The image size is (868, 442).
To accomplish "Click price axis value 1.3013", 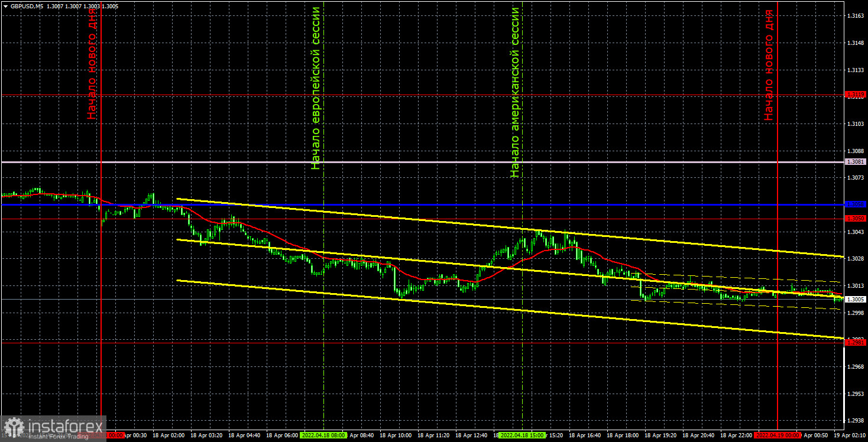I will click(856, 285).
